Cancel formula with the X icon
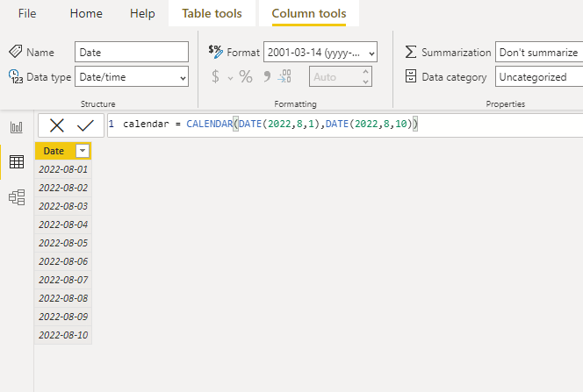 57,125
